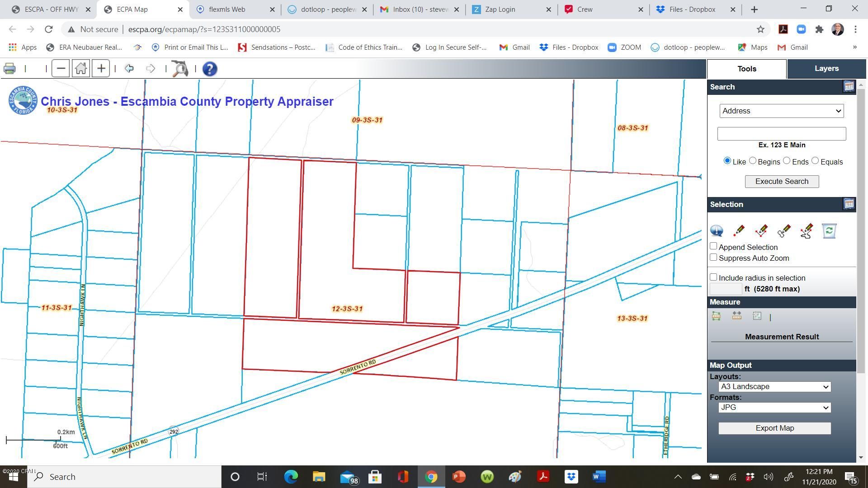Open the identify info tool
The width and height of the screenshot is (868, 488).
[717, 231]
